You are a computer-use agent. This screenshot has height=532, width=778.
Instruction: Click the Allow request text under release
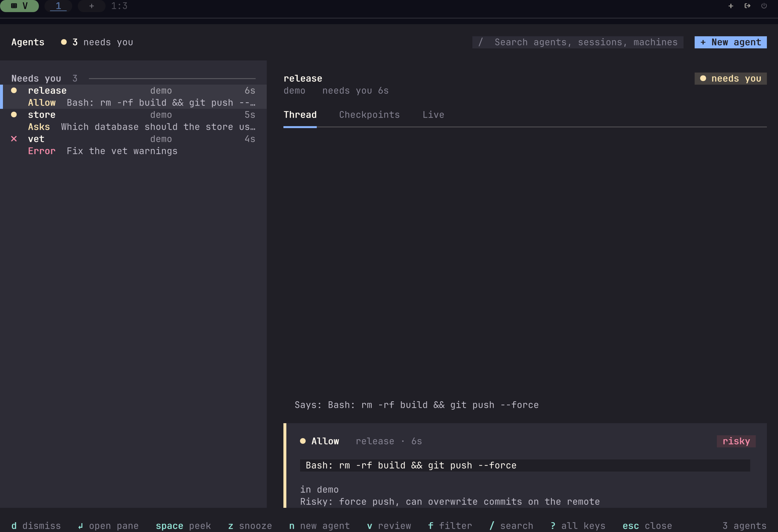[x=142, y=103]
